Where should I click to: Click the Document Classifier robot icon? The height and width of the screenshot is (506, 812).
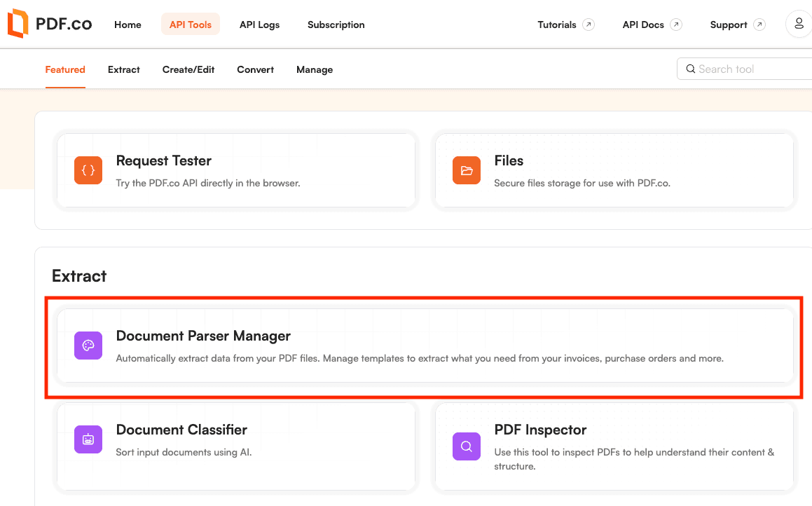88,439
